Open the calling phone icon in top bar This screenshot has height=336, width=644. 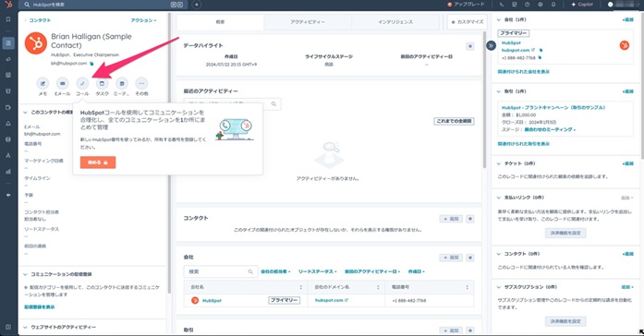502,5
